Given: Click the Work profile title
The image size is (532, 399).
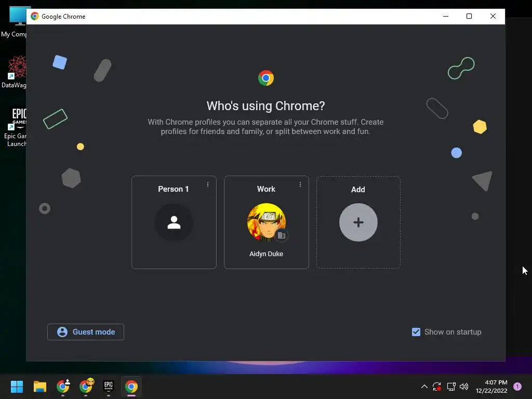Looking at the screenshot, I should click(266, 189).
